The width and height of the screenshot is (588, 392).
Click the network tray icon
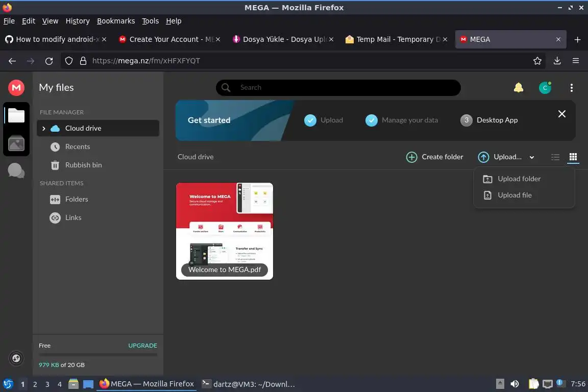coord(548,384)
